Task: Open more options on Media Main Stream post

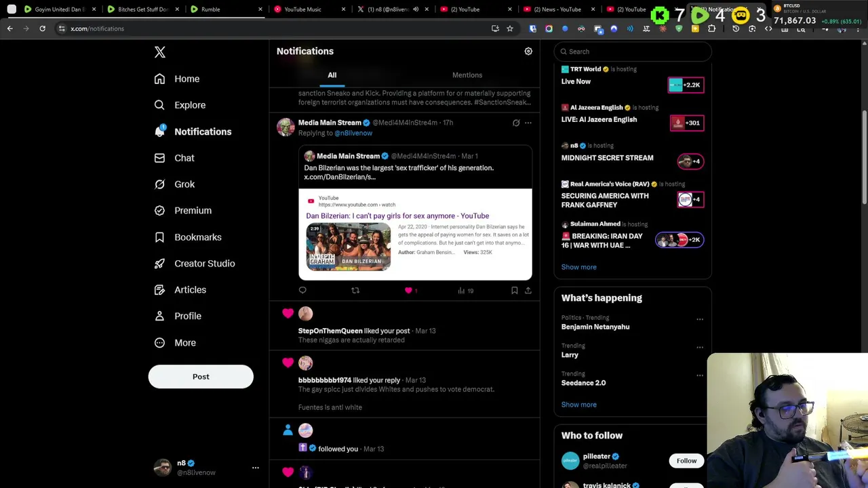Action: [528, 123]
